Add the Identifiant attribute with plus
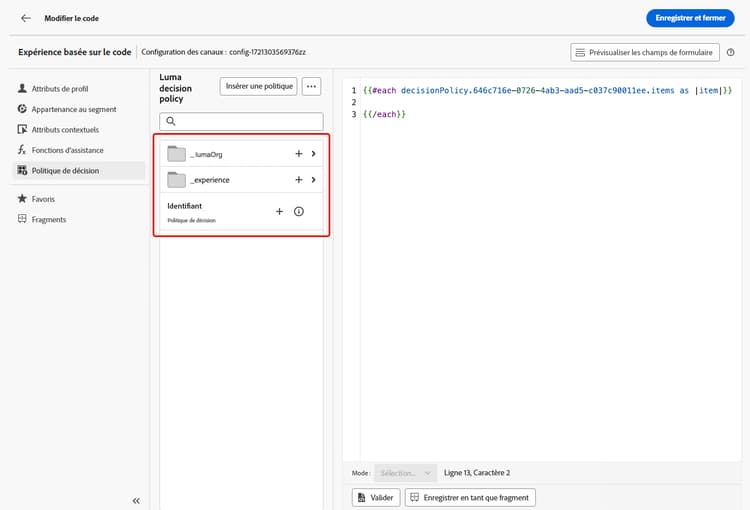This screenshot has width=750, height=510. [279, 211]
